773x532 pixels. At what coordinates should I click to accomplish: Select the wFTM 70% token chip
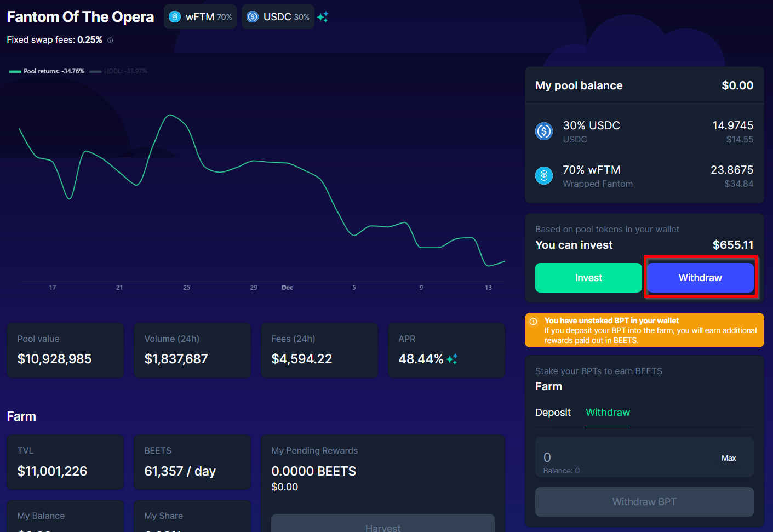click(200, 17)
